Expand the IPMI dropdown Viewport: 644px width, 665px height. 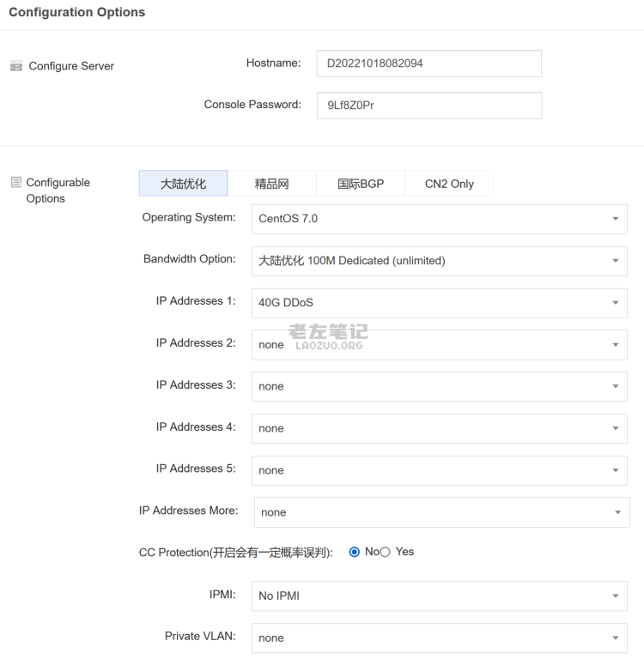click(x=439, y=595)
